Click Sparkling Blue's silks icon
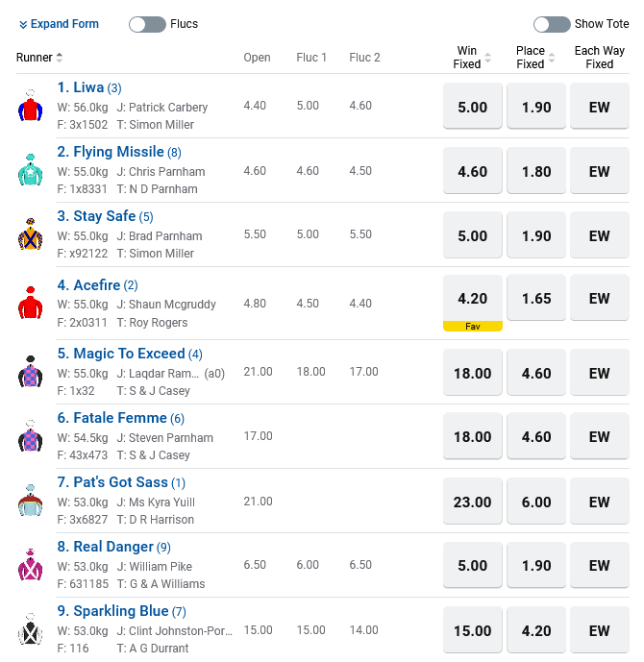Screen dimensions: 644x662 (31, 629)
